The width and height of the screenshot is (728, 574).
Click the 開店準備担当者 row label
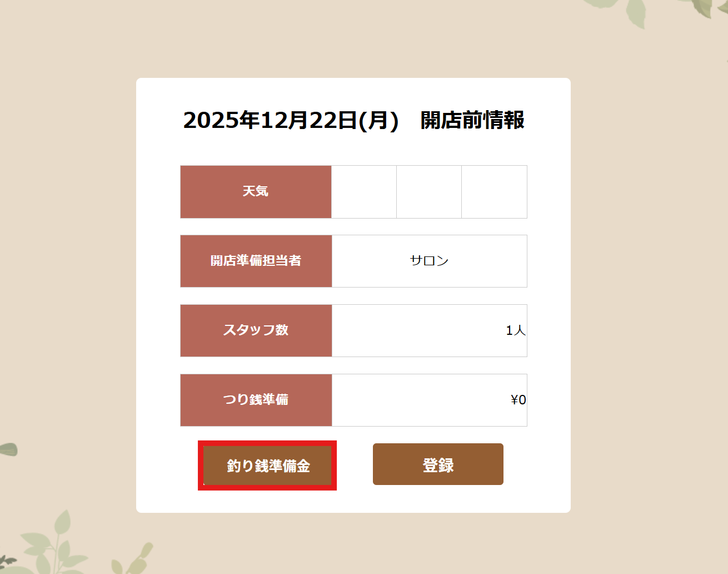[256, 261]
